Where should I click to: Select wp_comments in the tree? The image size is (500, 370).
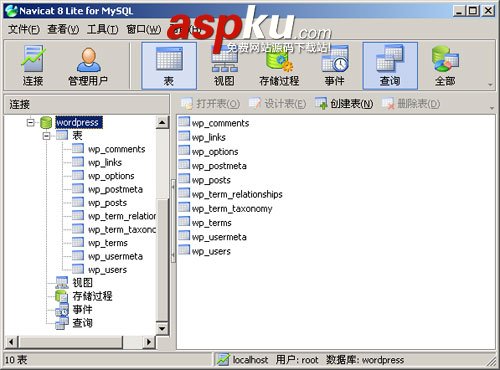(117, 149)
